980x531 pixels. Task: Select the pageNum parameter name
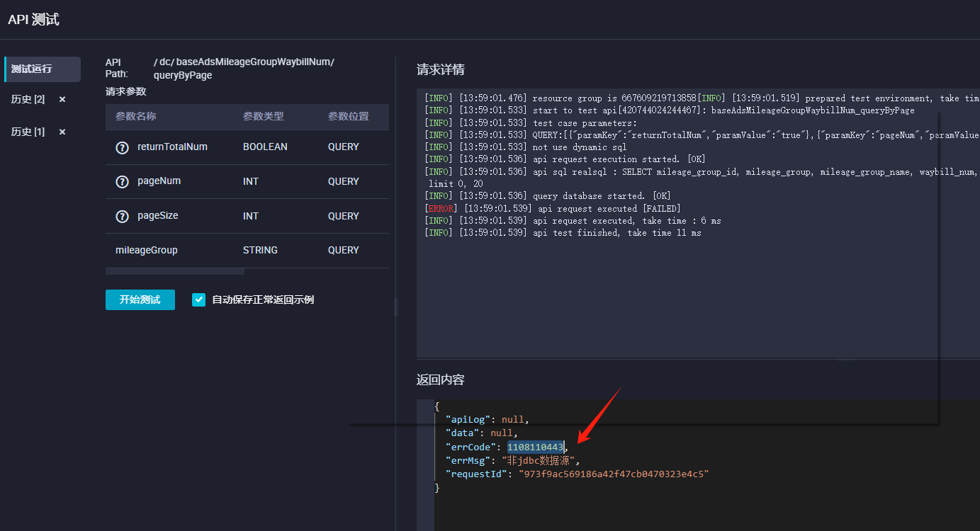coord(159,181)
